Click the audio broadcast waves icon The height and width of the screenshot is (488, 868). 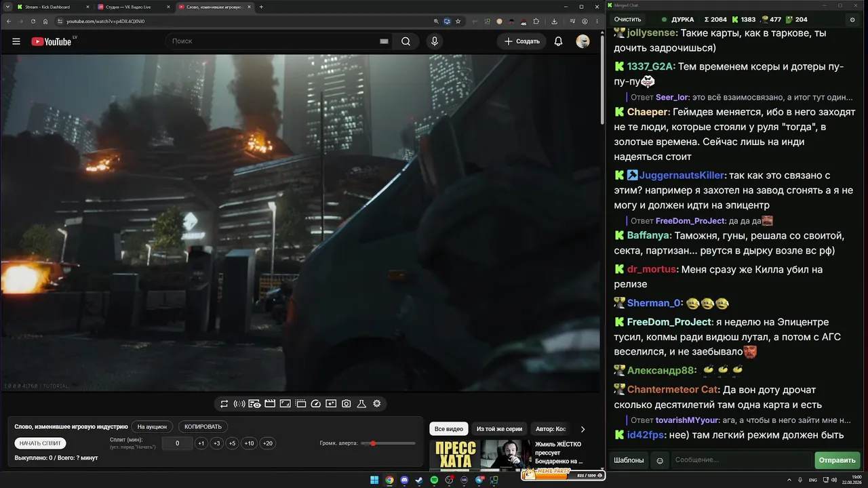coord(239,404)
